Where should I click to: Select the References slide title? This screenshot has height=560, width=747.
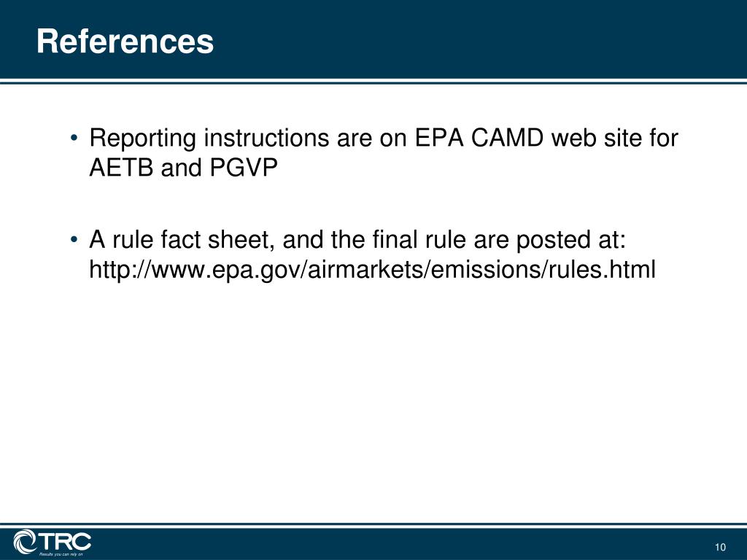coord(125,42)
